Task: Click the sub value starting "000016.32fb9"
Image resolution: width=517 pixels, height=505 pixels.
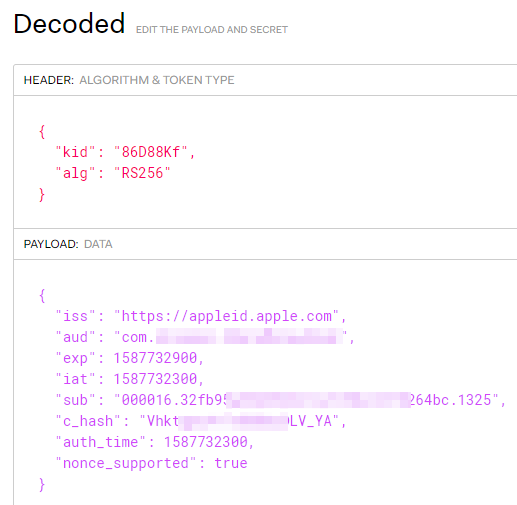Action: 306,400
